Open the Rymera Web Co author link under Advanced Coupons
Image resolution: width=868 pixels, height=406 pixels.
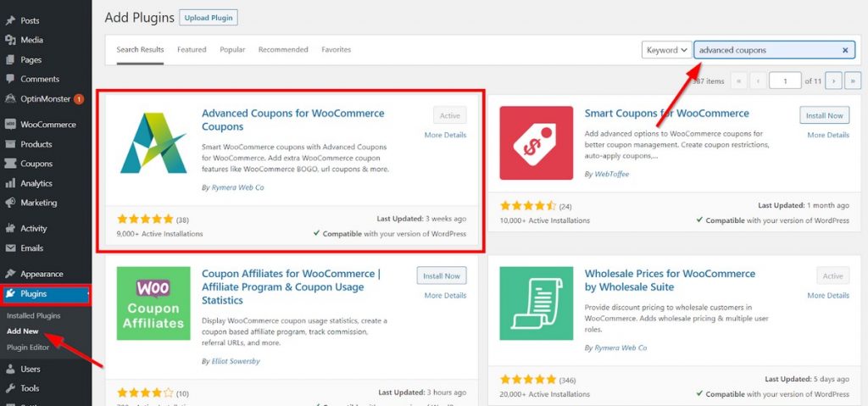[237, 187]
